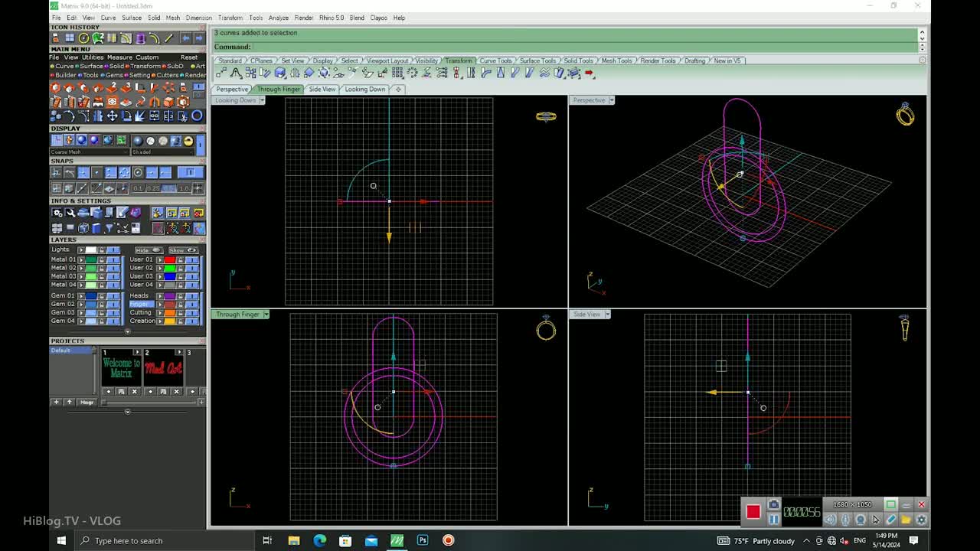Image resolution: width=980 pixels, height=551 pixels.
Task: Toggle visibility of User 01 layer
Action: (x=192, y=259)
